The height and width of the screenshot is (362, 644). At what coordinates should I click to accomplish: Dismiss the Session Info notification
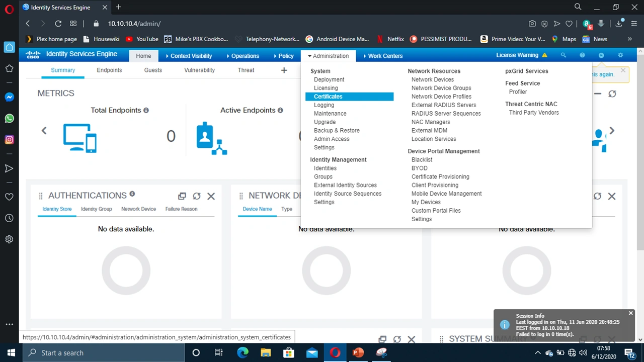coord(630,313)
